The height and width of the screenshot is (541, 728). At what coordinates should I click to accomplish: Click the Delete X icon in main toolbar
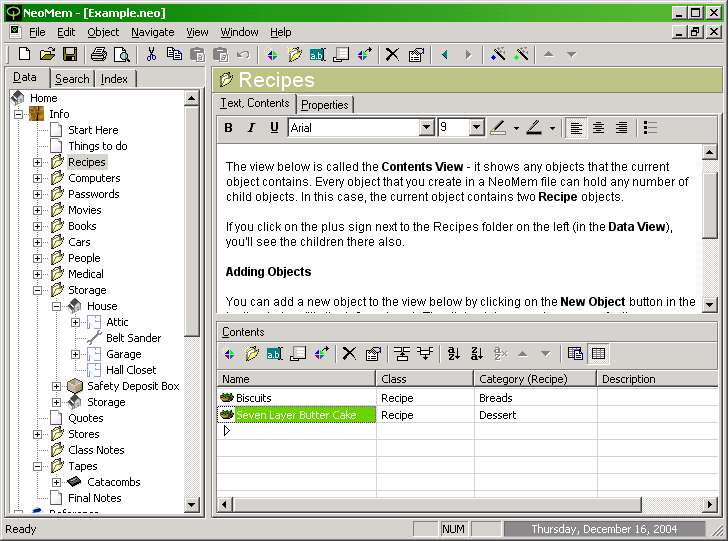(x=393, y=54)
